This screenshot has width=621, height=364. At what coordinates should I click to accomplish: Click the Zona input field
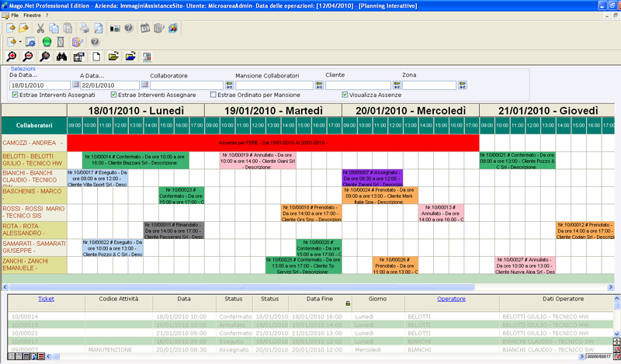(429, 85)
